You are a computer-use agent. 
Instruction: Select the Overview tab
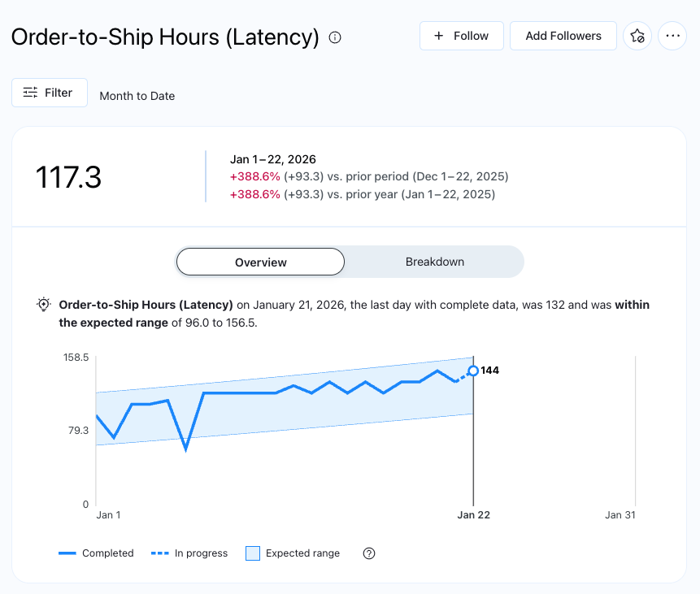260,262
